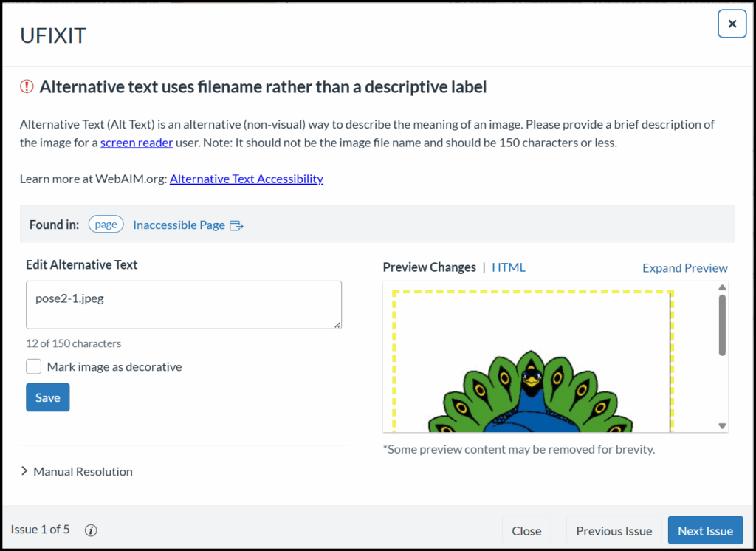Screen dimensions: 756x551
Task: Click the red error icon beside the heading
Action: pos(27,86)
